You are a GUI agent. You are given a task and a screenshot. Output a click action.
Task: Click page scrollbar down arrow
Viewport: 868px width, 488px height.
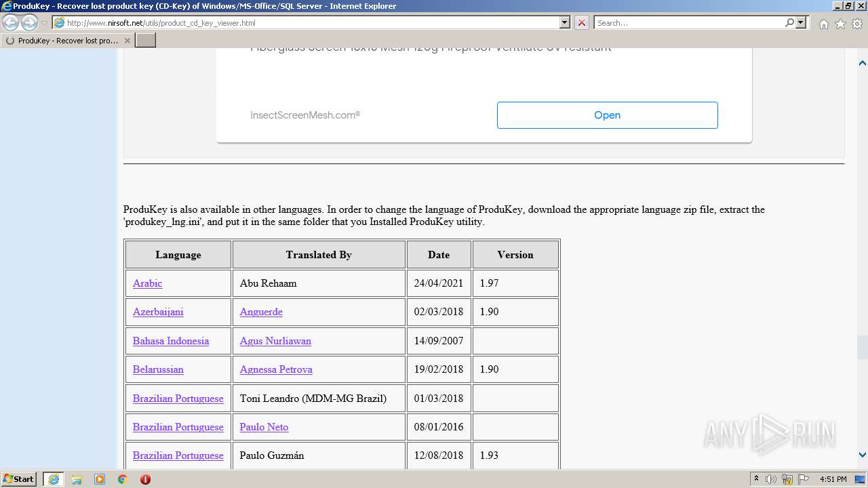pos(863,455)
